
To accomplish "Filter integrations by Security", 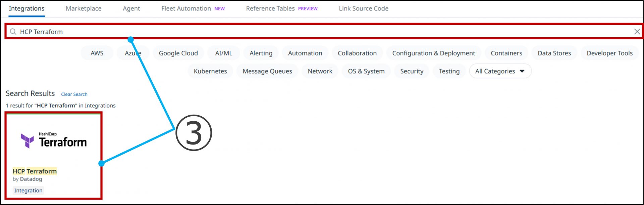I will click(x=412, y=71).
